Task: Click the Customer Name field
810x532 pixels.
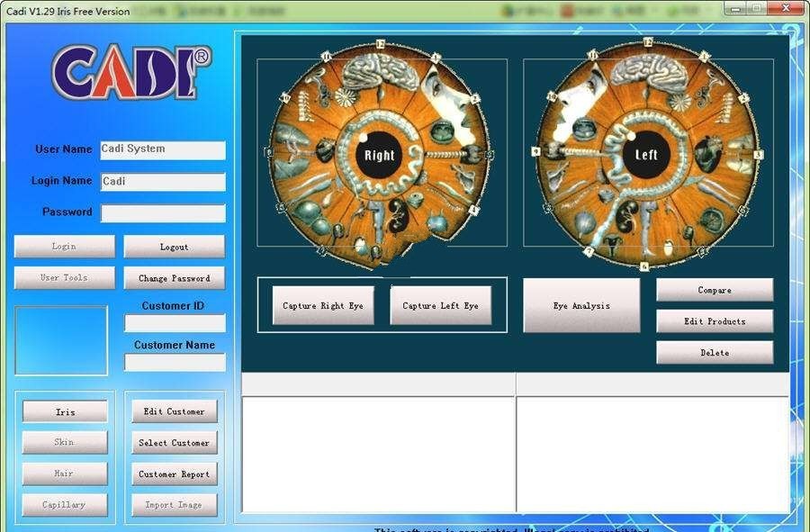Action: (175, 362)
